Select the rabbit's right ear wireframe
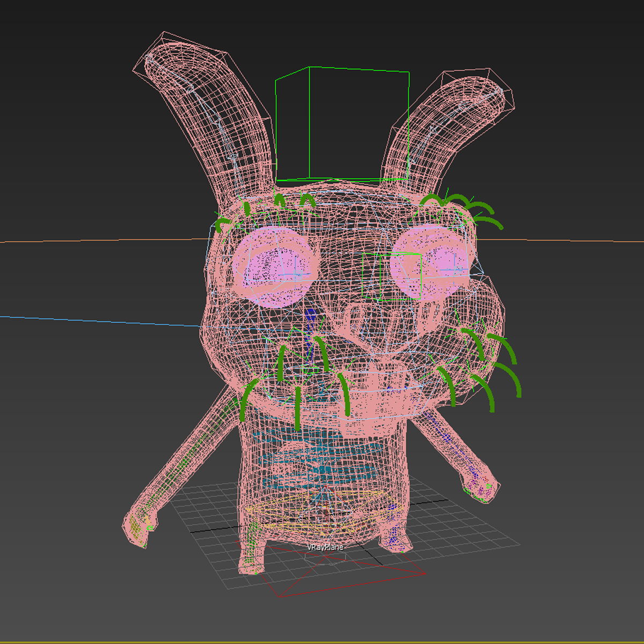This screenshot has height=644, width=644. click(x=456, y=123)
